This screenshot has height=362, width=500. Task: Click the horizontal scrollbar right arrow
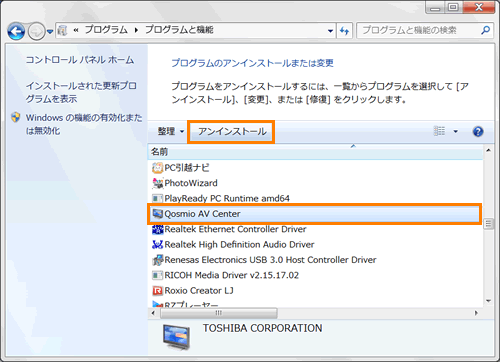476,313
